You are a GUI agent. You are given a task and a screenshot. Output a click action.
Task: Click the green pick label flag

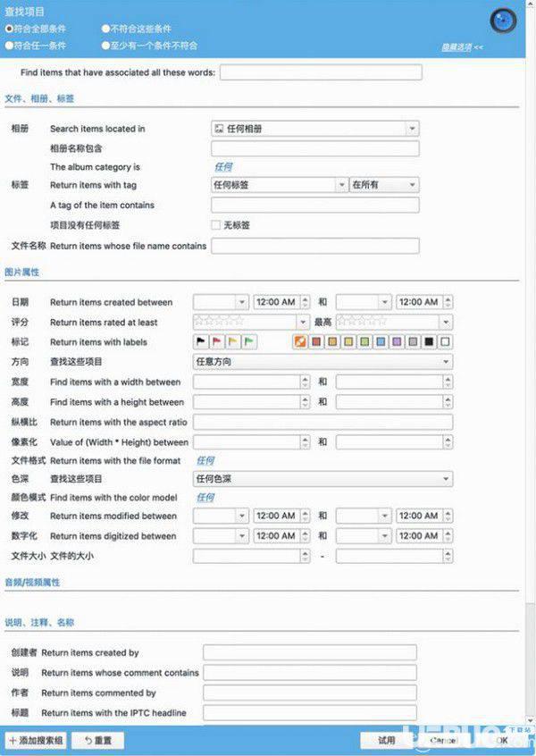(x=248, y=342)
